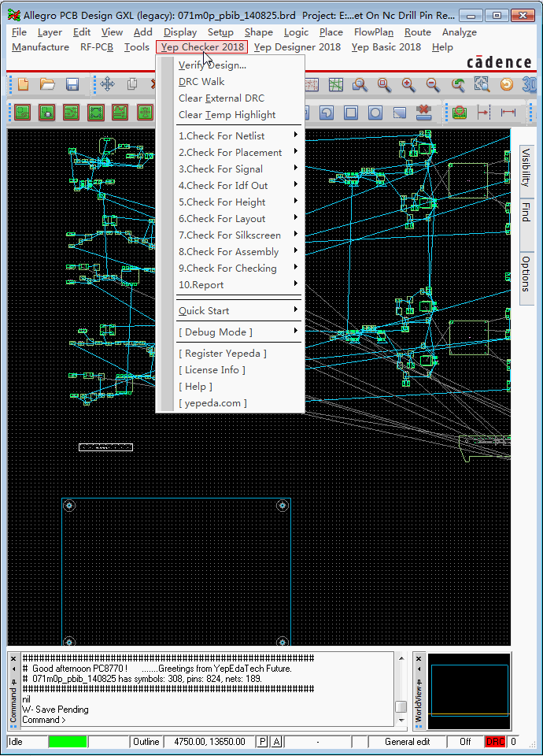
Task: Expand the 3.Check For Signal submenu
Action: (x=239, y=169)
